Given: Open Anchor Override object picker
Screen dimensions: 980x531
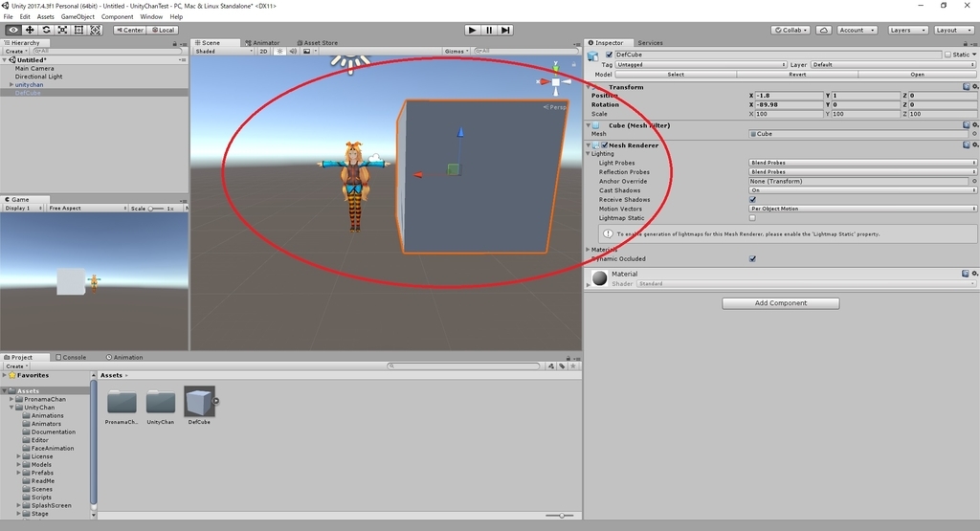Looking at the screenshot, I should click(x=973, y=181).
